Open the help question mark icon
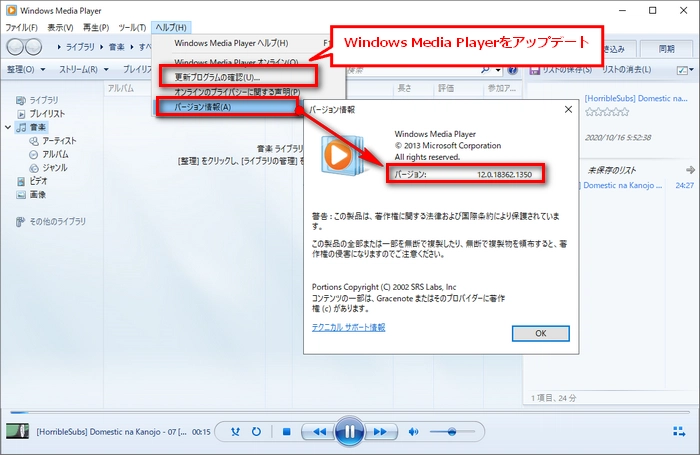Viewport: 700px width, 455px height. [x=512, y=70]
